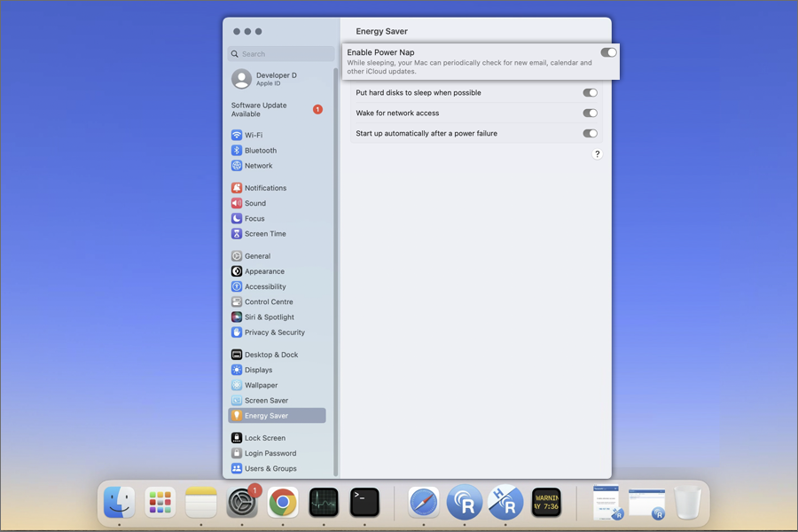Open Control Centre settings
798x532 pixels.
[x=269, y=302]
